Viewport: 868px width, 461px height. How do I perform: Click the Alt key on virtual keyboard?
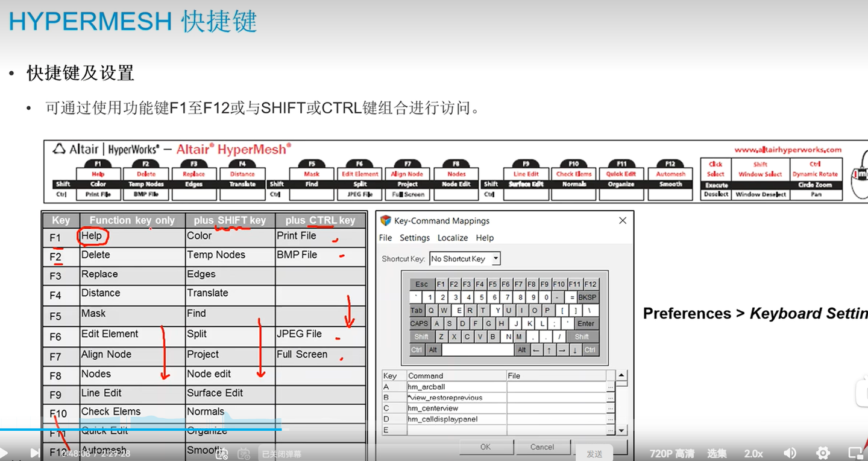click(x=433, y=350)
